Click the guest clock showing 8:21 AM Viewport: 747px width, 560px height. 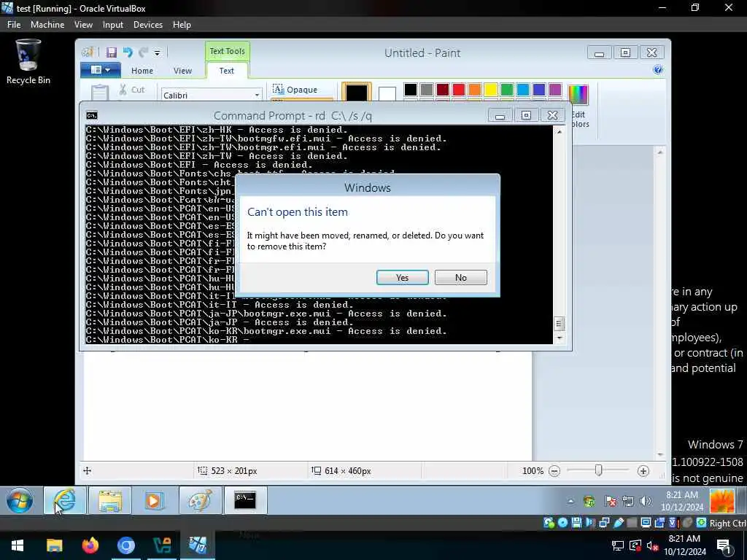[682, 500]
